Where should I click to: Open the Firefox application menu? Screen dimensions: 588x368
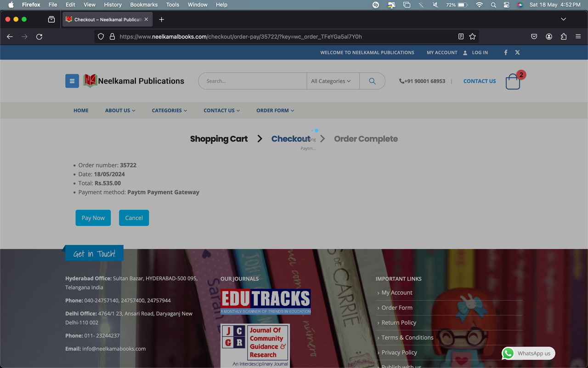578,37
